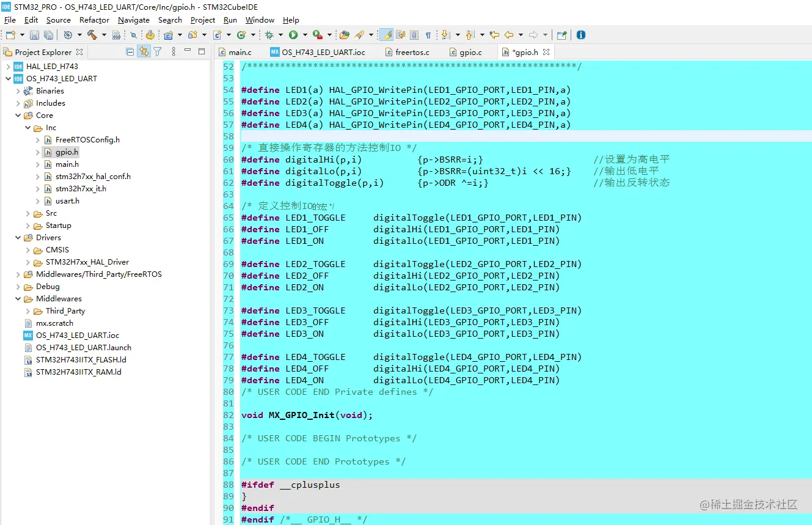812x525 pixels.
Task: Open the Project menu
Action: coord(203,20)
